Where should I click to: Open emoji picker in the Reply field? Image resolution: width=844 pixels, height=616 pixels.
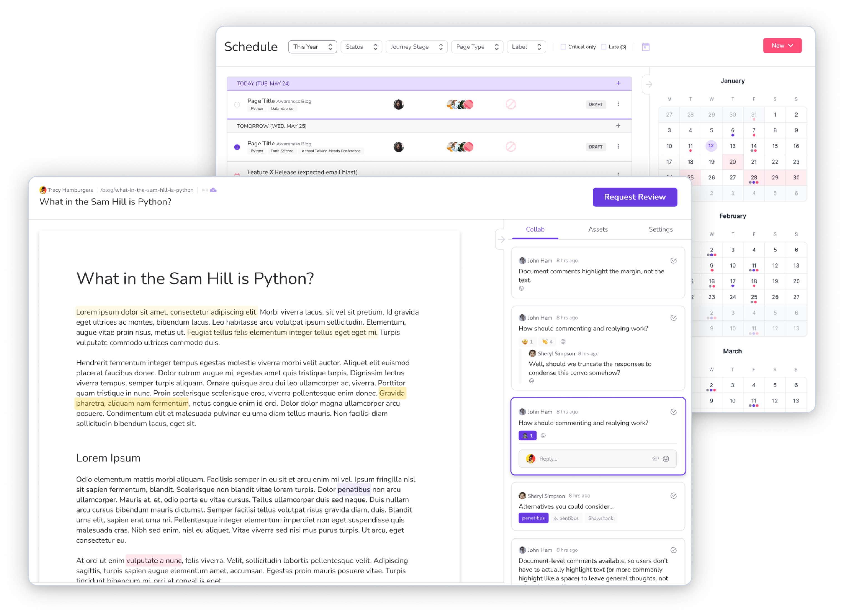point(666,459)
